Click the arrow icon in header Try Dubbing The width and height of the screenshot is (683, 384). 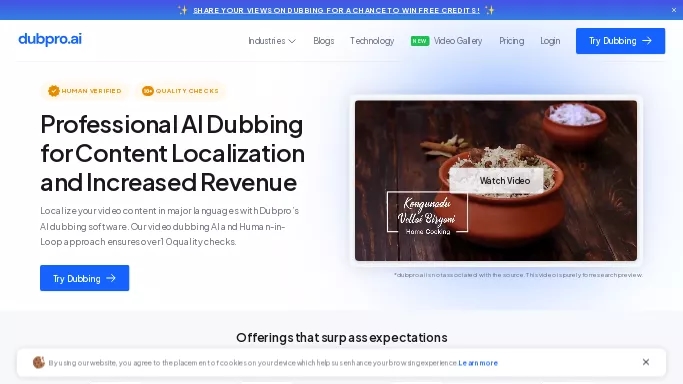[x=647, y=41]
